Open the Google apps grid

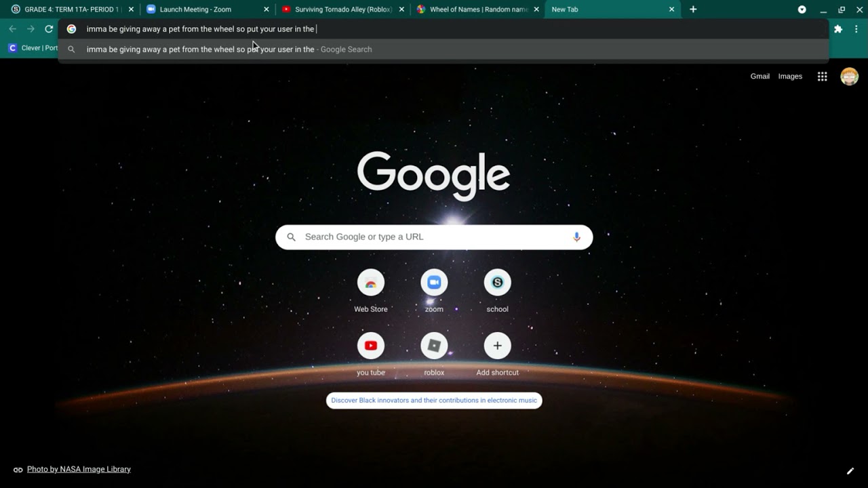[x=823, y=77]
